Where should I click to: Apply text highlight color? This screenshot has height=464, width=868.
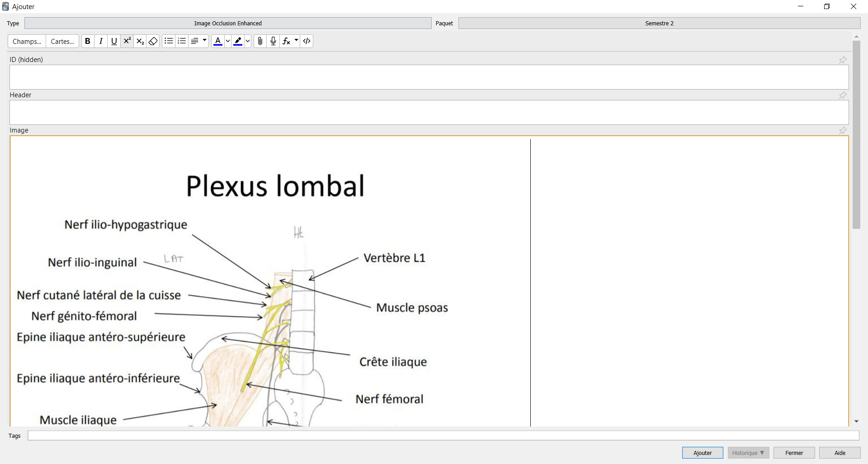(x=238, y=41)
